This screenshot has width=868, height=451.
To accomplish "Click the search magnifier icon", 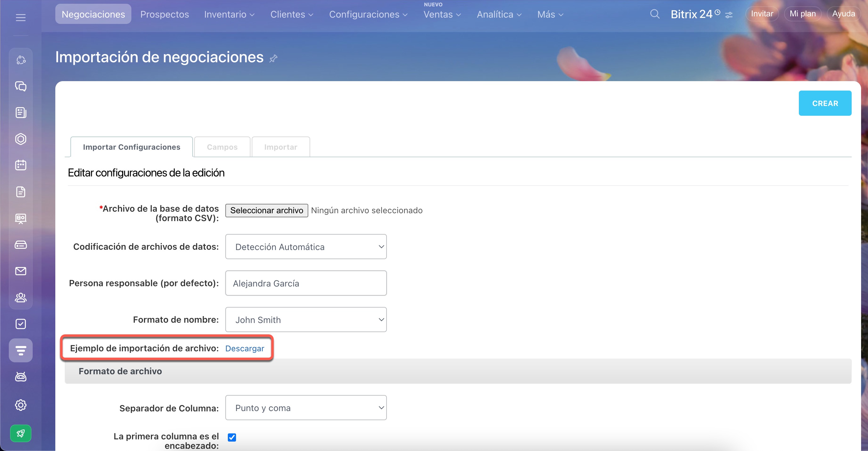I will [654, 14].
